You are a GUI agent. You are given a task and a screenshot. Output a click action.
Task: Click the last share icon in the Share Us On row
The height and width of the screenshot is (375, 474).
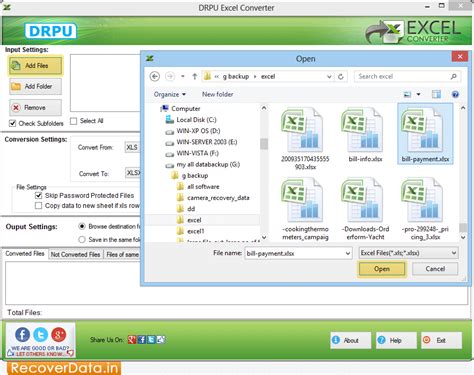(161, 340)
